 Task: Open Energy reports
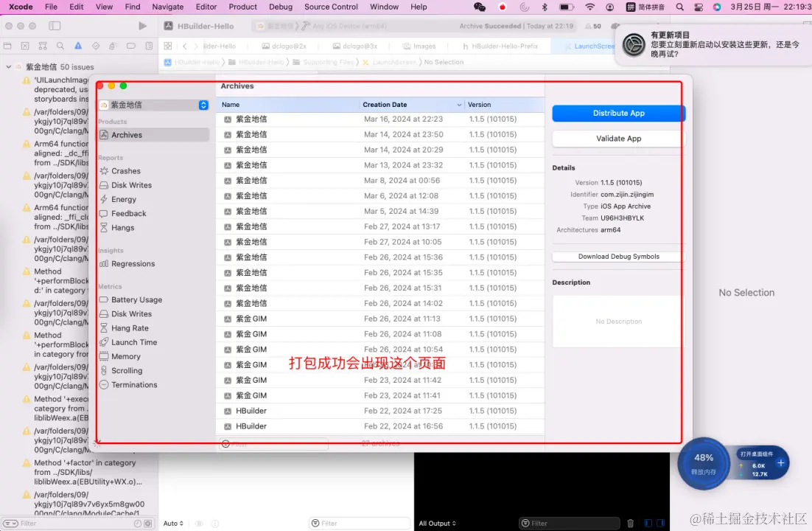(123, 199)
